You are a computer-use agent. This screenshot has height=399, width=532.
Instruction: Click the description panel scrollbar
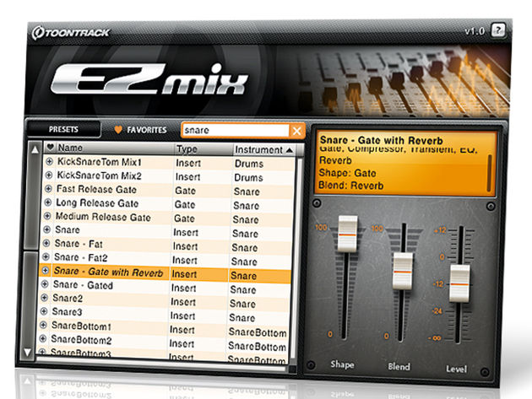[x=489, y=173]
